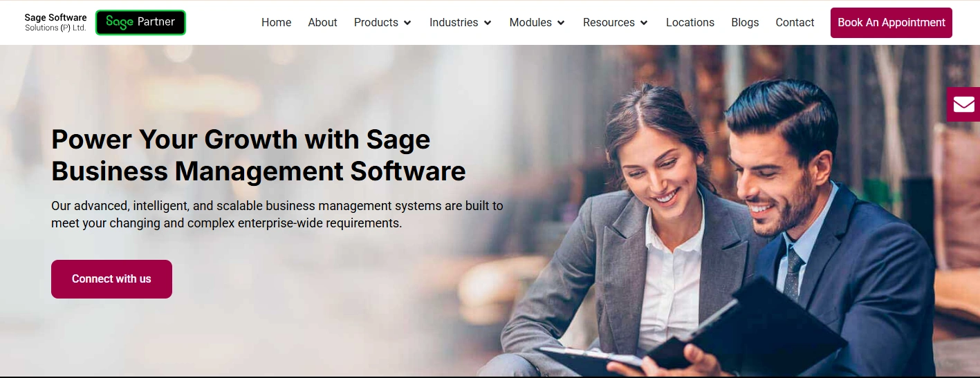Go to the Home page
Viewport: 980px width, 378px height.
tap(276, 22)
